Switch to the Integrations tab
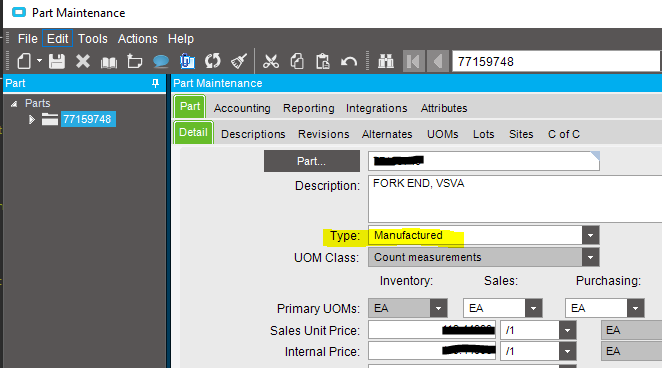The image size is (662, 368). coord(377,108)
